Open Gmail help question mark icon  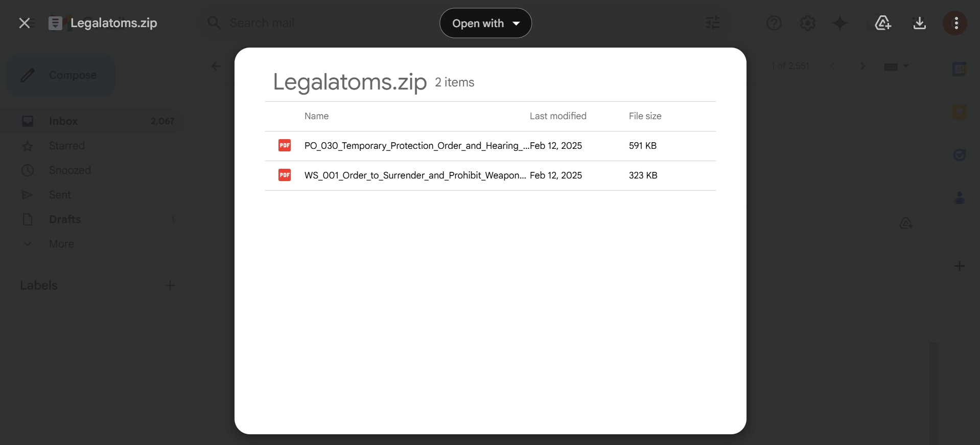coord(774,23)
